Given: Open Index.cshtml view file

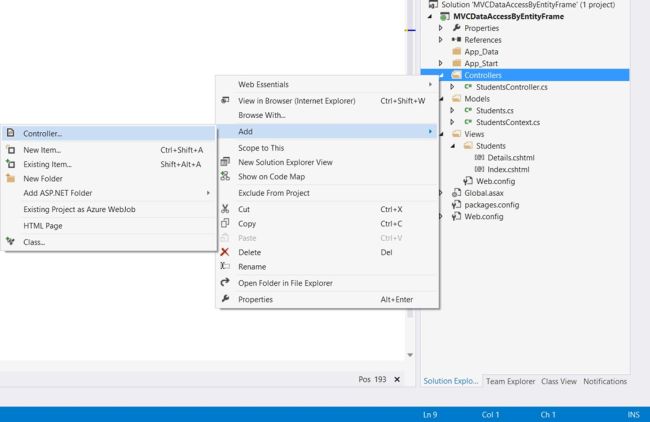Looking at the screenshot, I should [x=508, y=170].
